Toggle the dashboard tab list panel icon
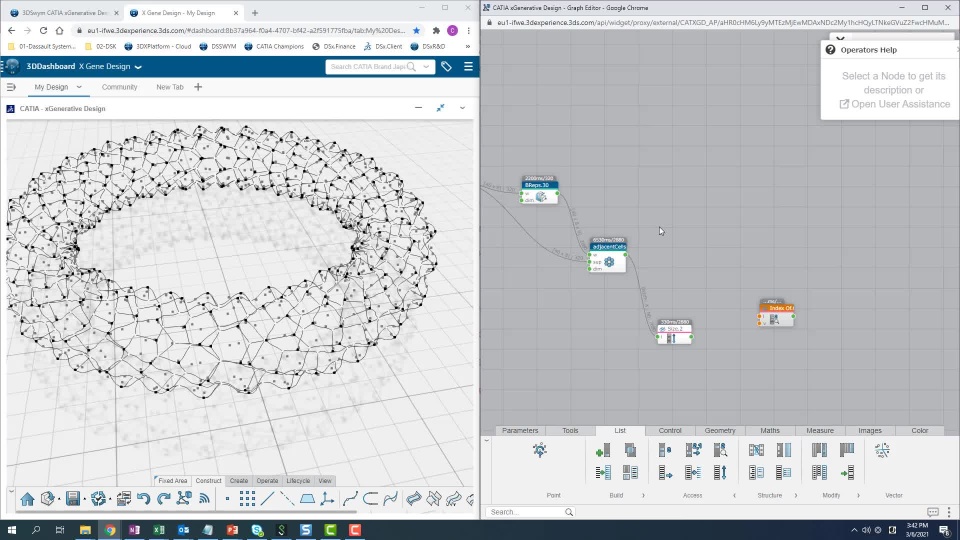Image resolution: width=960 pixels, height=540 pixels. click(11, 87)
